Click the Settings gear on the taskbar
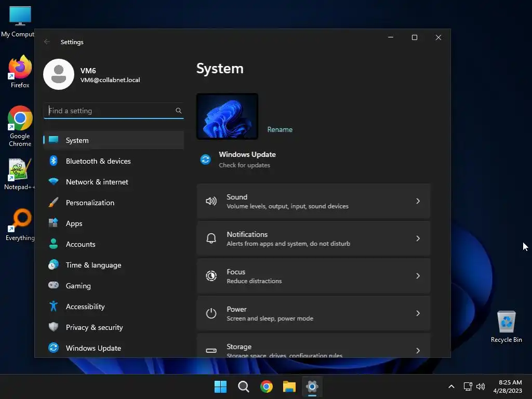This screenshot has height=399, width=532. [x=312, y=387]
